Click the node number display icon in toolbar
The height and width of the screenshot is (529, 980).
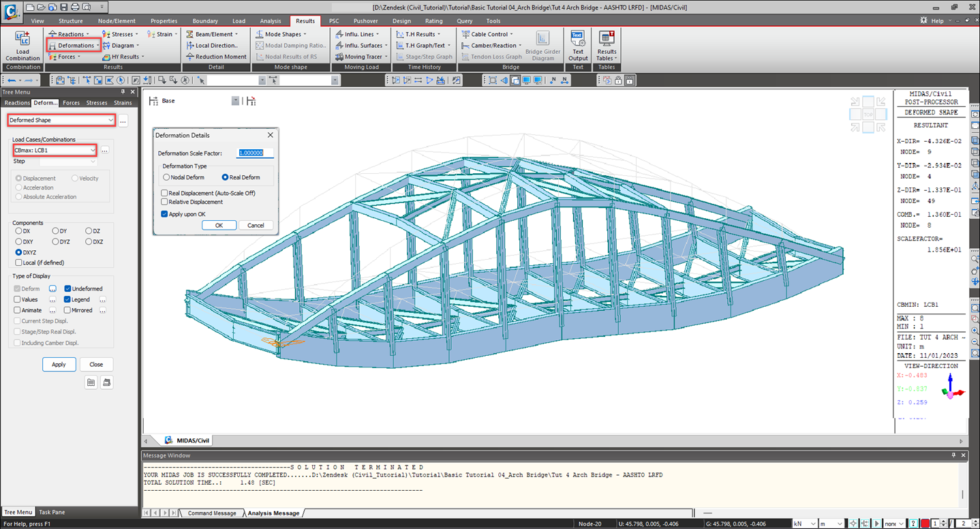(x=553, y=80)
